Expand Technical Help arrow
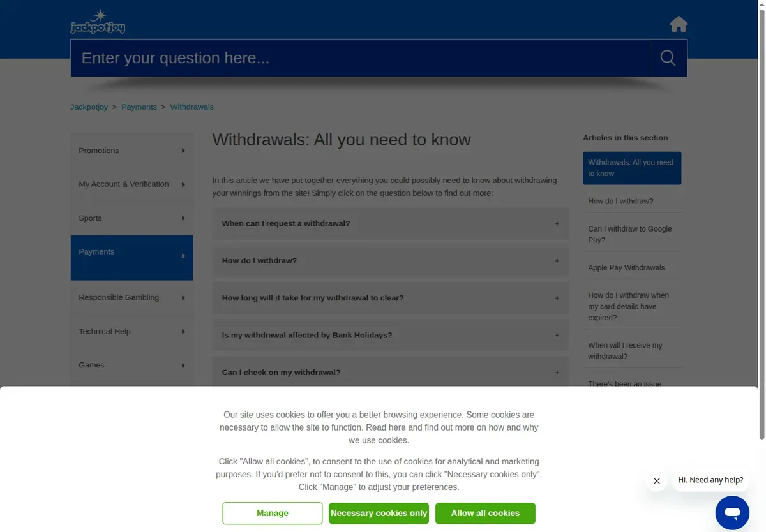Screen dimensions: 766x532 (183, 332)
